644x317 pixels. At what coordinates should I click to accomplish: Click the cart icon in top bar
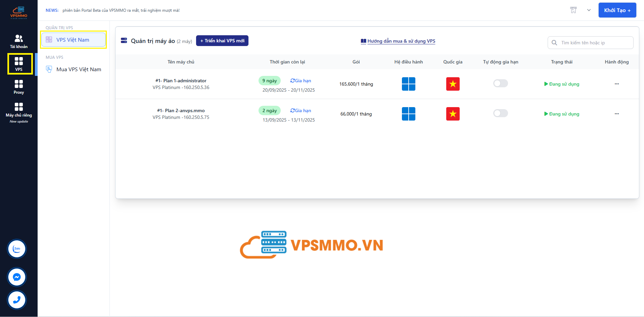[573, 10]
